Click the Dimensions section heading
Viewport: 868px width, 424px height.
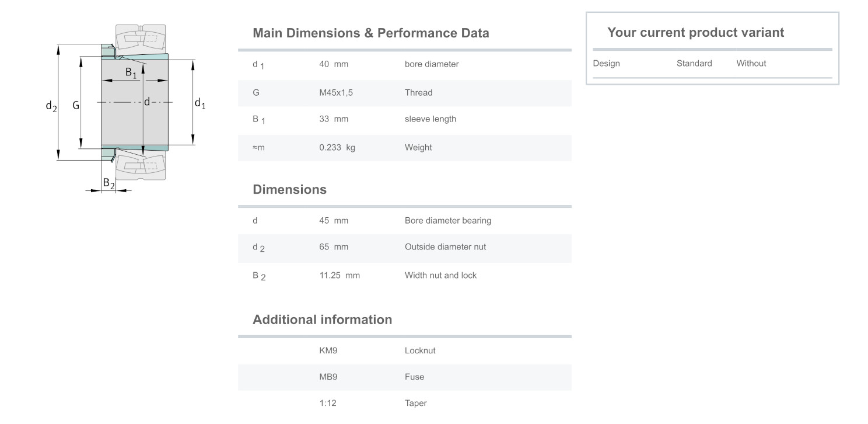coord(289,190)
